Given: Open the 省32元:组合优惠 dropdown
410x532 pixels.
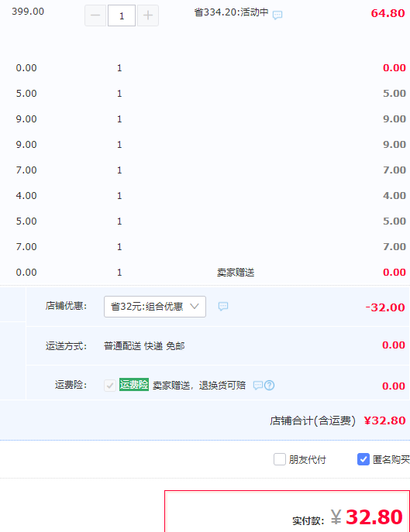Looking at the screenshot, I should (x=155, y=307).
